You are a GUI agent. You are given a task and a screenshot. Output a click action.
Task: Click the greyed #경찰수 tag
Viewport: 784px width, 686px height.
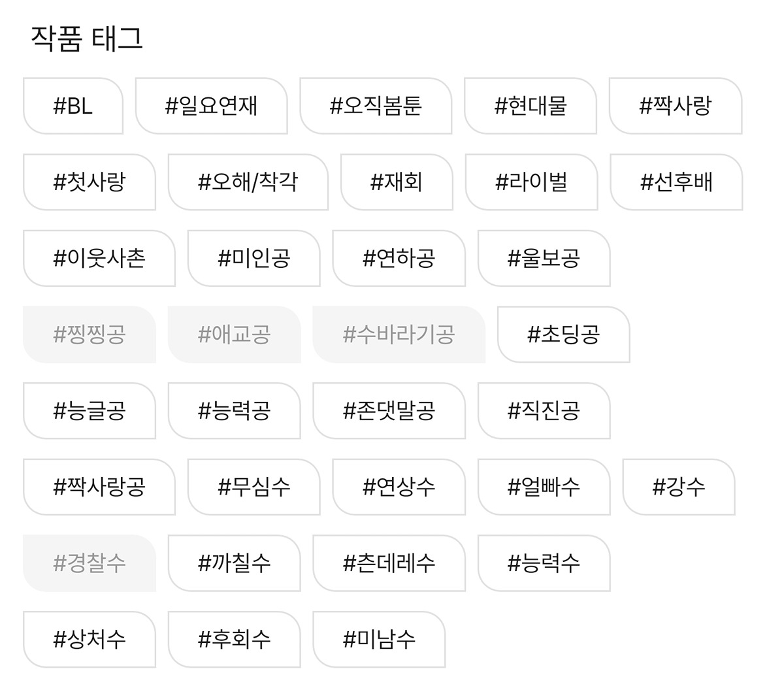point(90,563)
